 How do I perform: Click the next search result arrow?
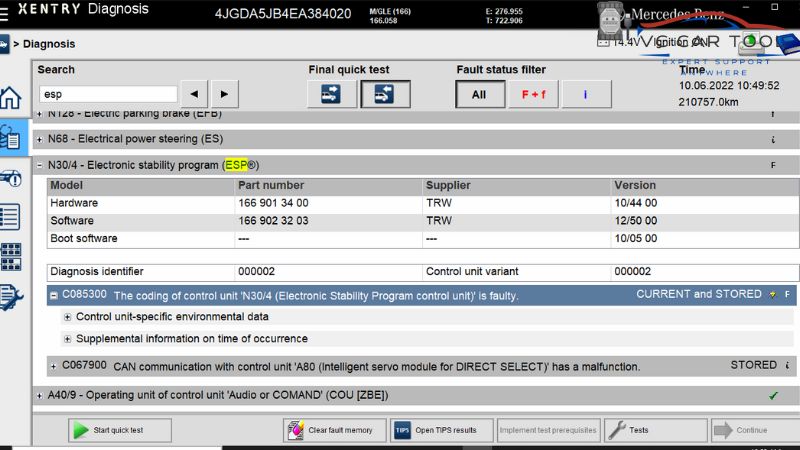pos(224,94)
